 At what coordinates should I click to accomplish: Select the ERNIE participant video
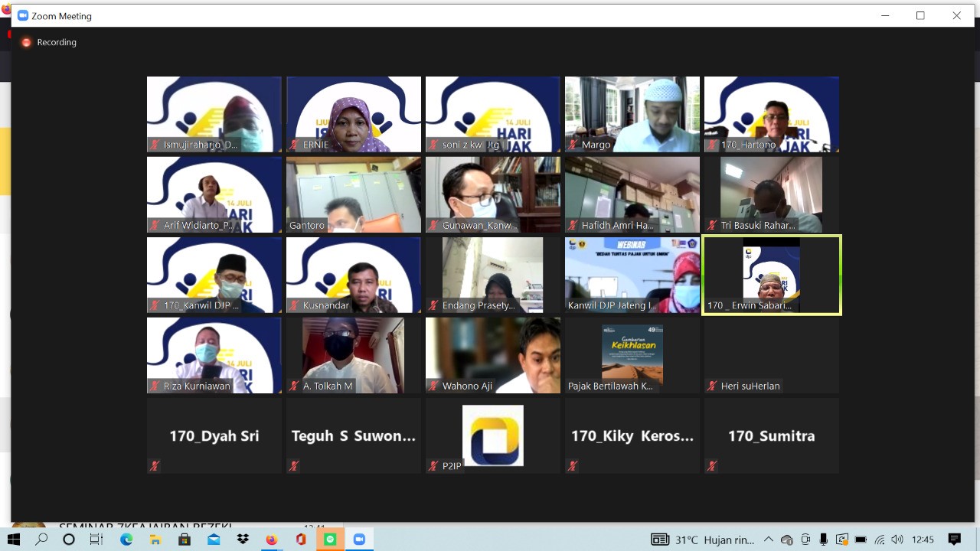pyautogui.click(x=354, y=114)
